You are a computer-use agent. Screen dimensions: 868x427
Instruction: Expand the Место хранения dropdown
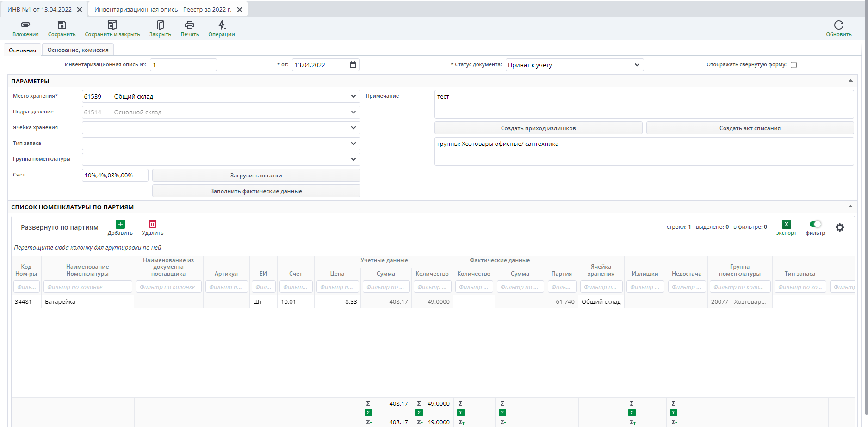pos(353,96)
